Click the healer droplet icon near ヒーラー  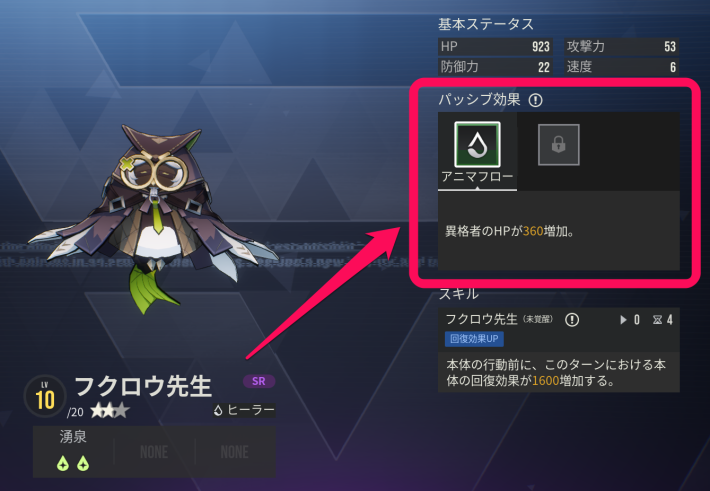218,410
